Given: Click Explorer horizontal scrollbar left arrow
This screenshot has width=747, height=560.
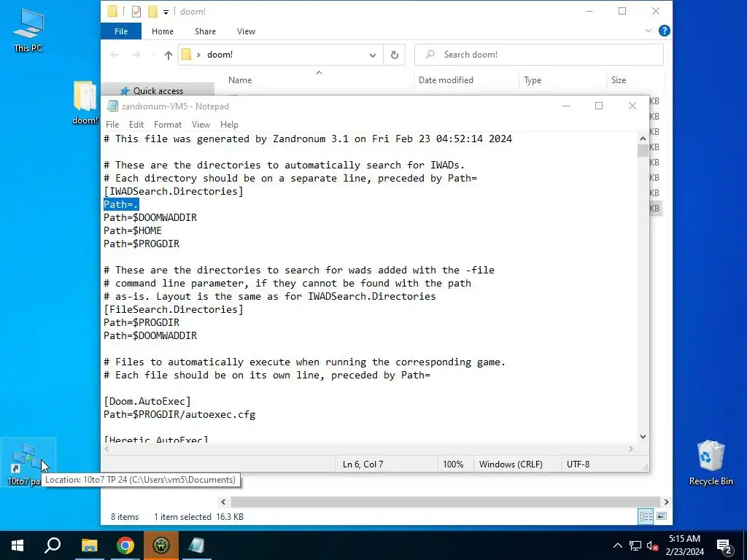Looking at the screenshot, I should point(223,502).
